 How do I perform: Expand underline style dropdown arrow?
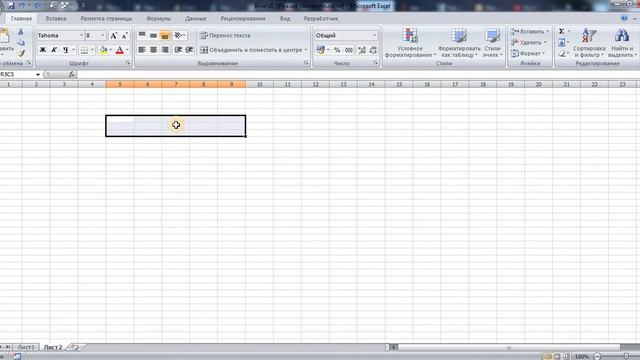click(73, 50)
